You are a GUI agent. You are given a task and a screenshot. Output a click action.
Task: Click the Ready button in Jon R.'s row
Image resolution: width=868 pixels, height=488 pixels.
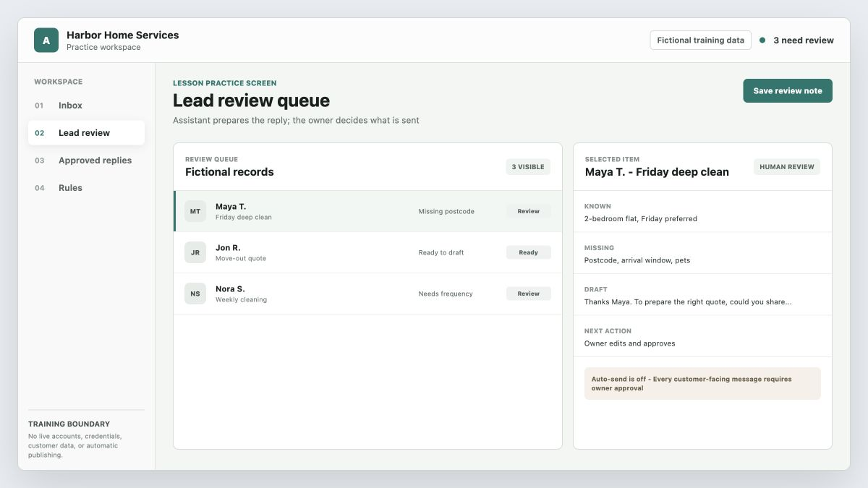point(528,252)
